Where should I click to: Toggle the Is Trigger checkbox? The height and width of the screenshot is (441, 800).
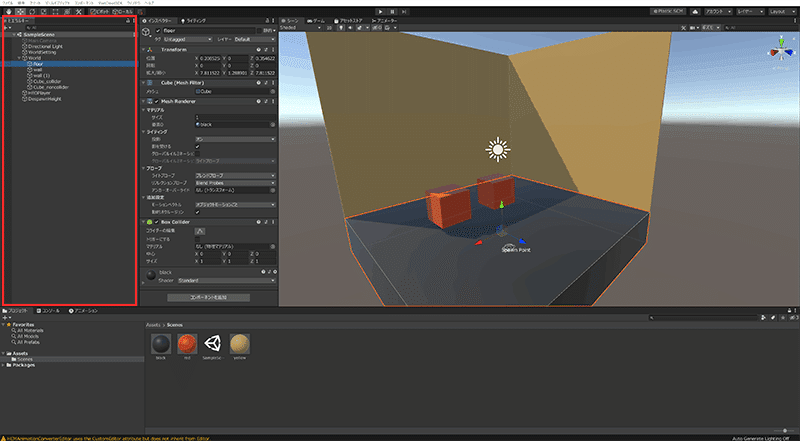pyautogui.click(x=197, y=239)
